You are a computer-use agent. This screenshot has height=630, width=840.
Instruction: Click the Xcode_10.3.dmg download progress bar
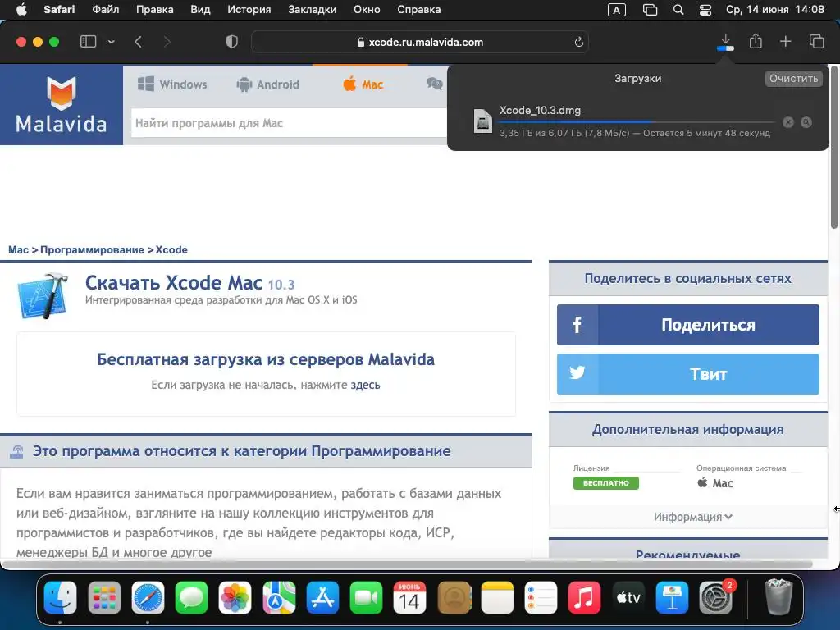pos(637,122)
